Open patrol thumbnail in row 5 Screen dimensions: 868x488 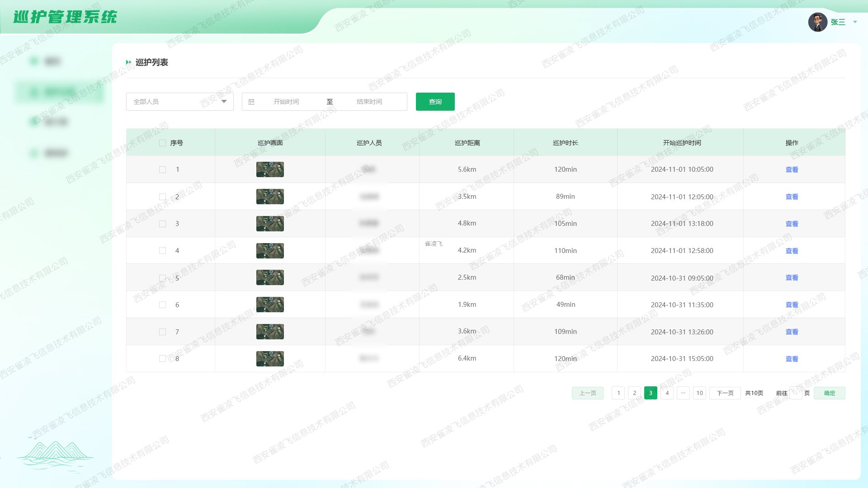click(x=270, y=277)
